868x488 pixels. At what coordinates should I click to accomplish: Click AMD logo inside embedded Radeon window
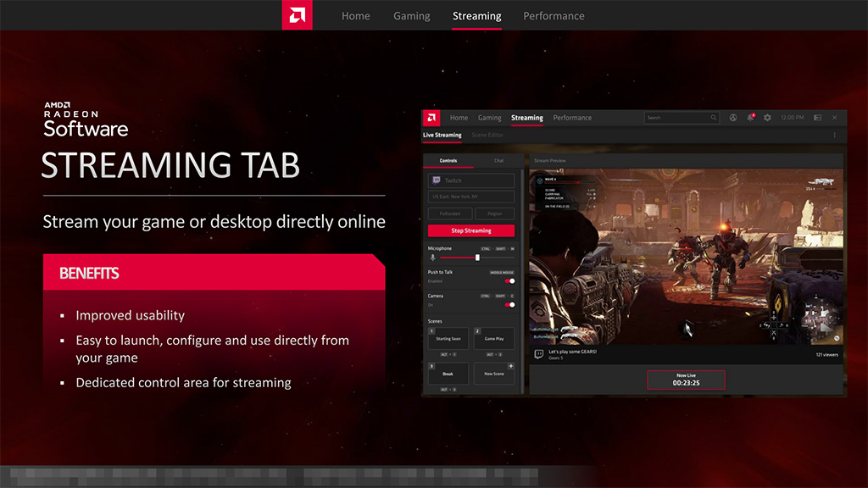pyautogui.click(x=431, y=117)
